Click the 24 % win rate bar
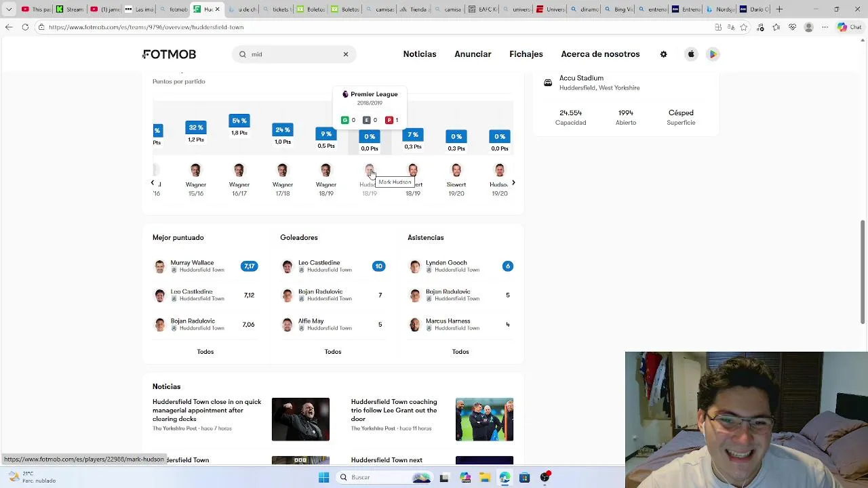 coord(283,129)
